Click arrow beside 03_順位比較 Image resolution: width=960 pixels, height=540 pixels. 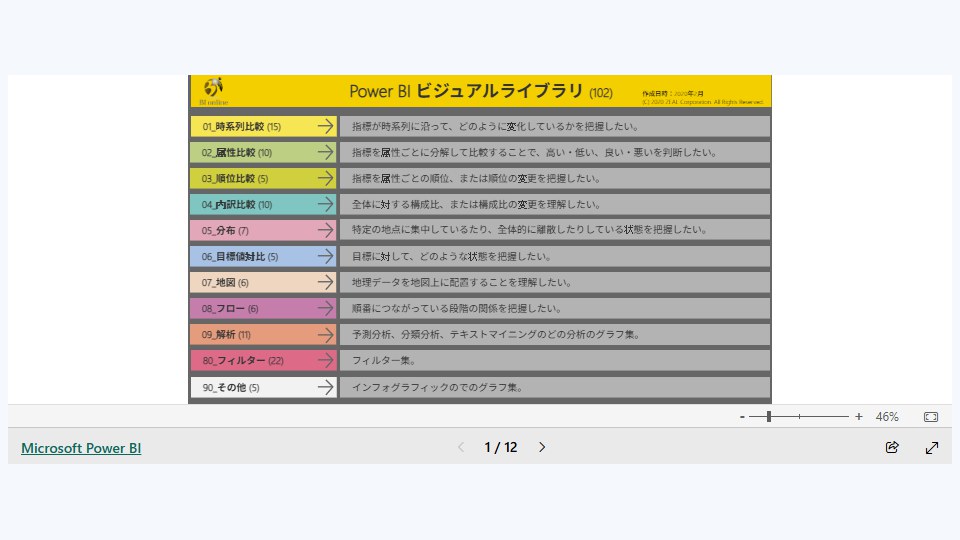click(326, 178)
